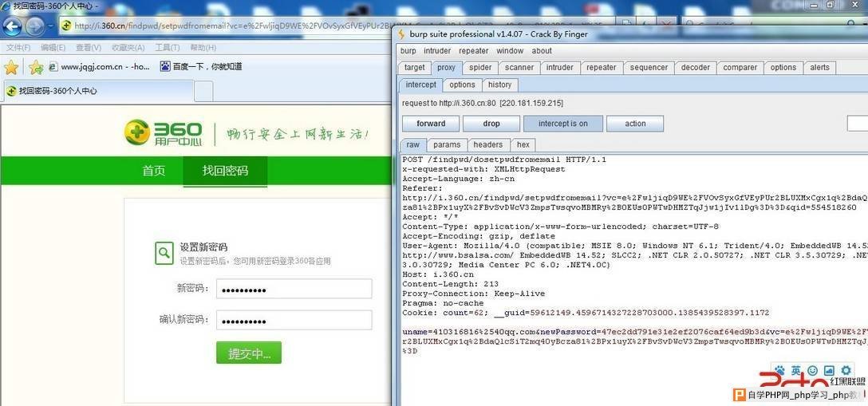Viewport: 868px width, 406px height.
Task: Select the raw request view tab
Action: 413,144
